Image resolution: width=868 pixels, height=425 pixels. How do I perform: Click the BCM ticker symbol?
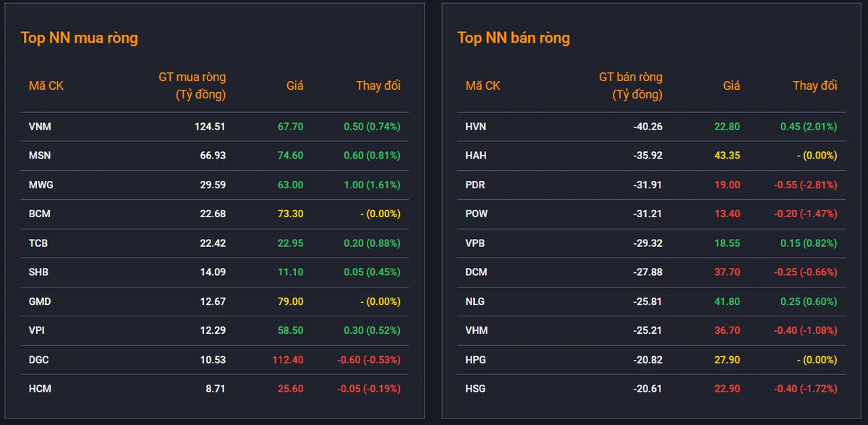tap(40, 214)
